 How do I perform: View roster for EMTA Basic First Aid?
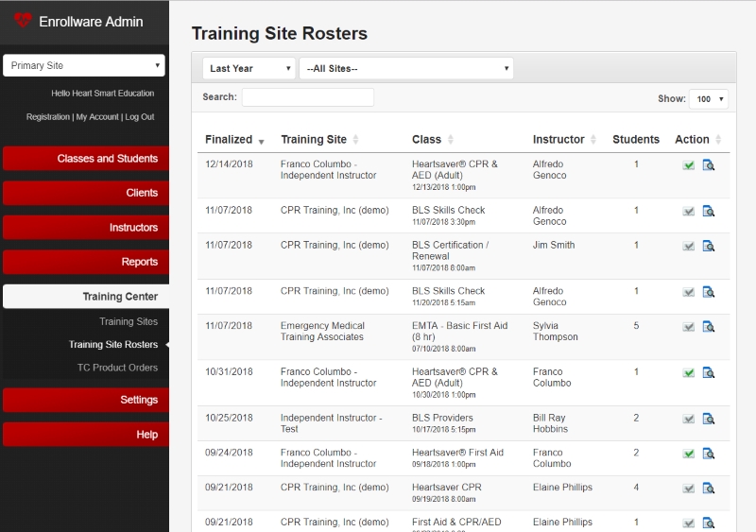pyautogui.click(x=708, y=327)
